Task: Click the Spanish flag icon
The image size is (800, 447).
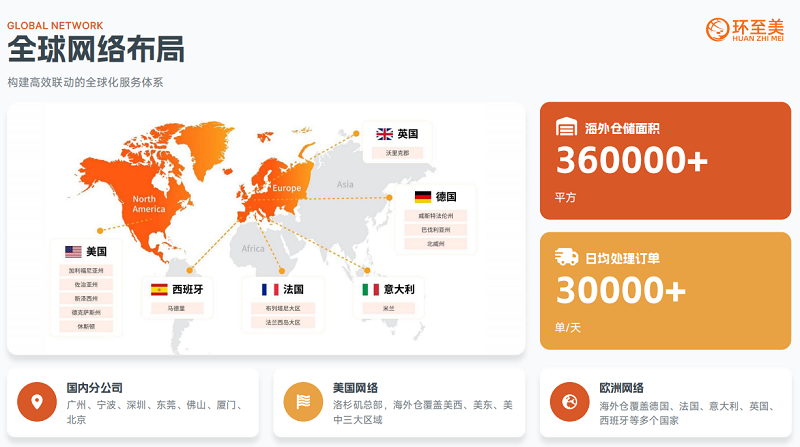Action: click(159, 290)
